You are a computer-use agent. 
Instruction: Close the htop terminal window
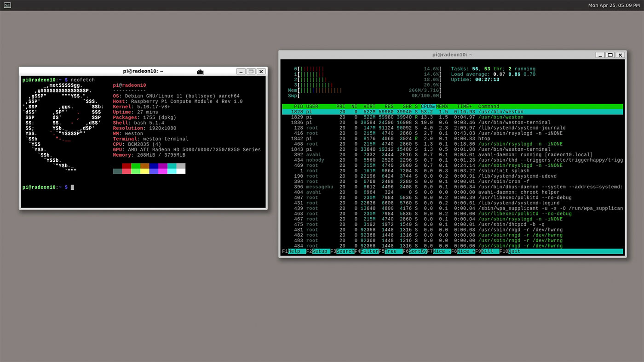point(620,55)
